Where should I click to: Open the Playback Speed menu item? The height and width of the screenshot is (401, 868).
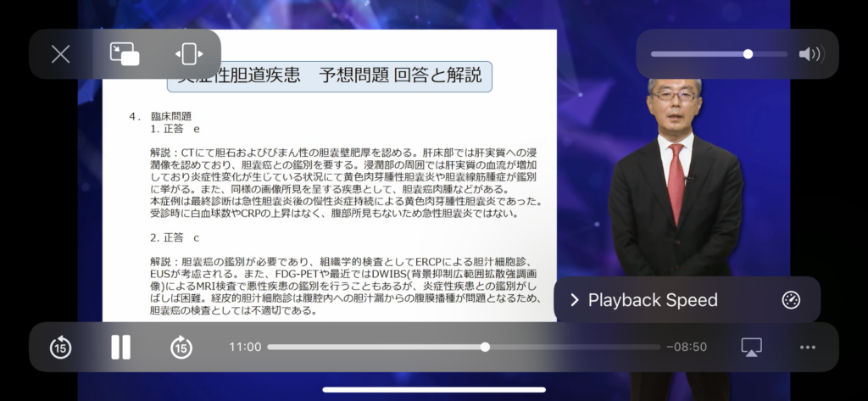click(652, 300)
